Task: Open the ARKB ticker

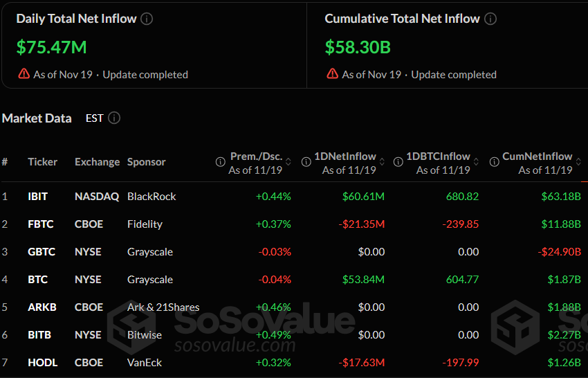Action: 42,307
